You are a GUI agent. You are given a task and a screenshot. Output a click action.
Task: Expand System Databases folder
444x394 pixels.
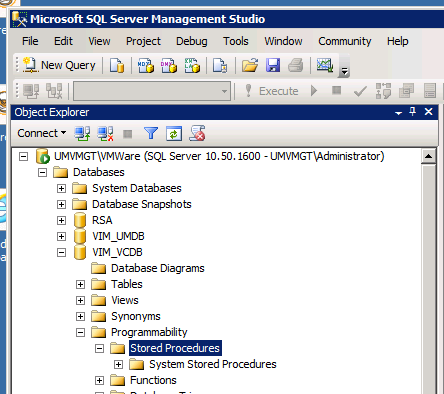pos(61,188)
